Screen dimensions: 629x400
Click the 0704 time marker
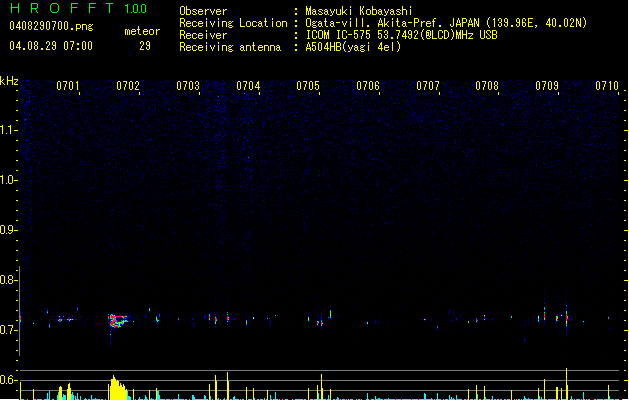[x=248, y=86]
